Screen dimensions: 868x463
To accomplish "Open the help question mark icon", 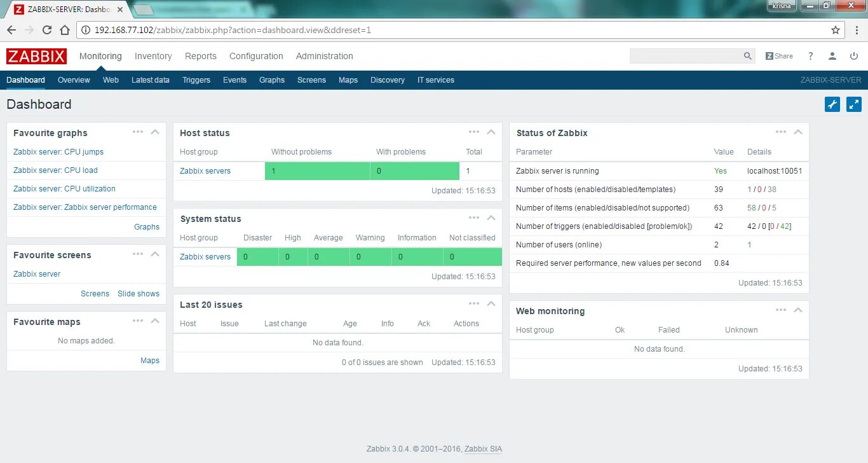I will point(811,56).
